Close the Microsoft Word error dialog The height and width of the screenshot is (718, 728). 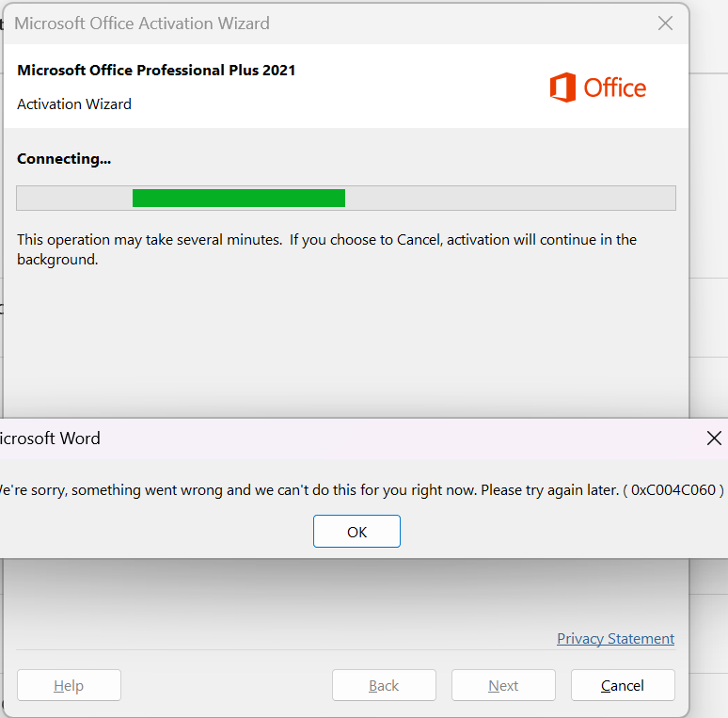(714, 438)
